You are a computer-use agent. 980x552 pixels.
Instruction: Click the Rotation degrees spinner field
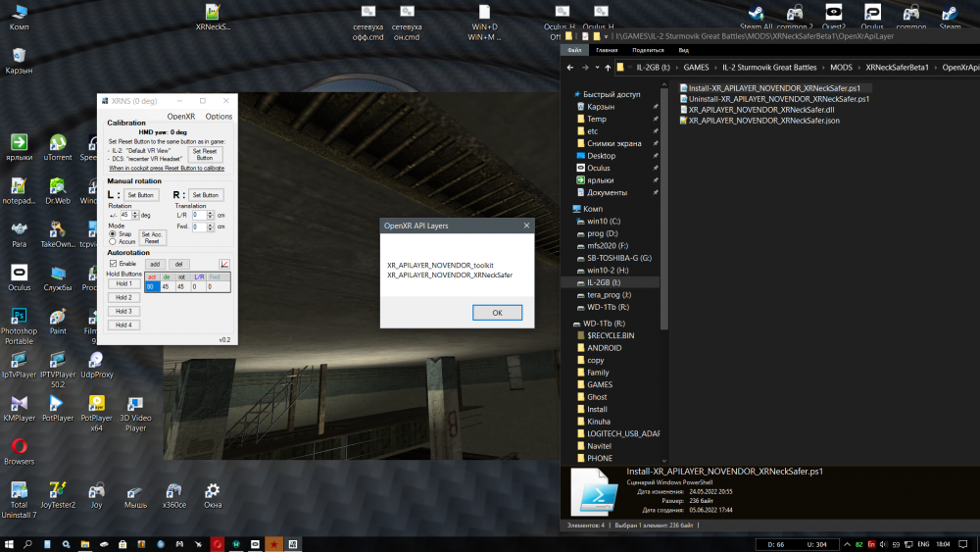(x=126, y=215)
